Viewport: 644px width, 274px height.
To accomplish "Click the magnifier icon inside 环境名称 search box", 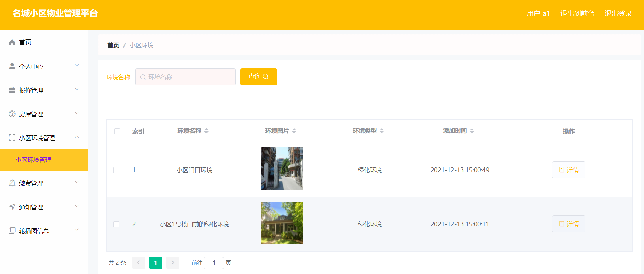I will [x=143, y=77].
